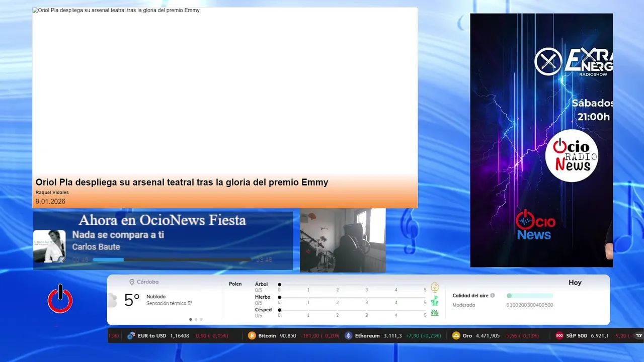Open the Oriol Pla Emmy article headline
Screen dimensions: 644x362
click(182, 183)
